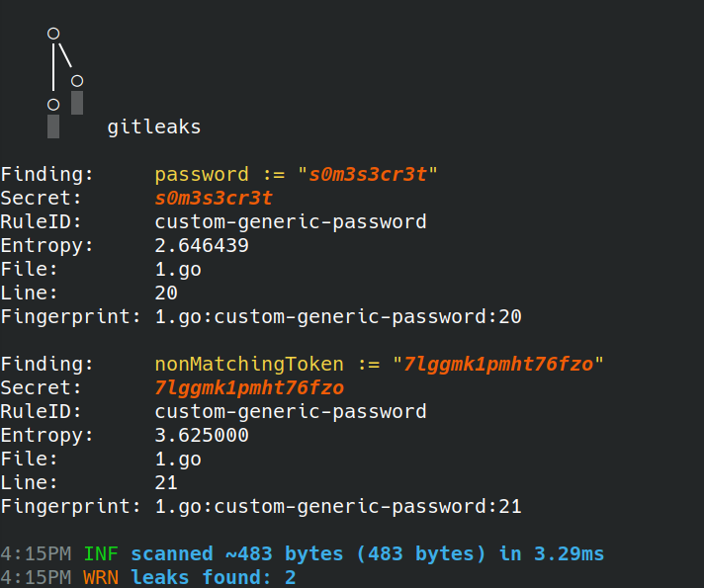
Task: Click line number 20
Action: 166,294
